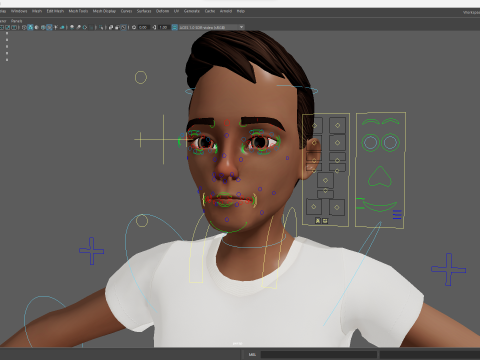Toggle Screen Space Ambient Occlusion icon
This screenshot has width=480, height=360.
pyautogui.click(x=72, y=27)
